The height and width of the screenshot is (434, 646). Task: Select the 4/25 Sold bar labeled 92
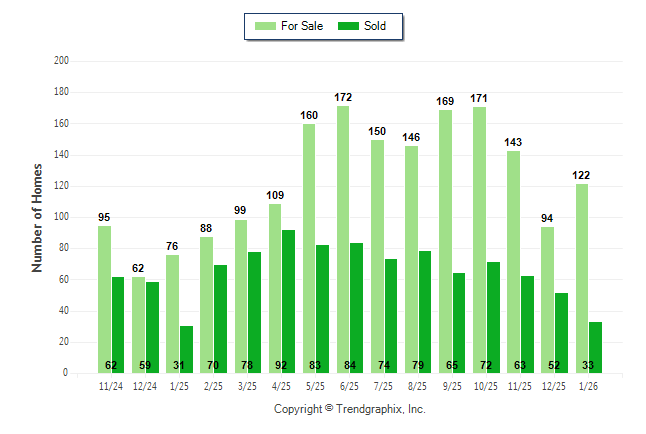[288, 300]
